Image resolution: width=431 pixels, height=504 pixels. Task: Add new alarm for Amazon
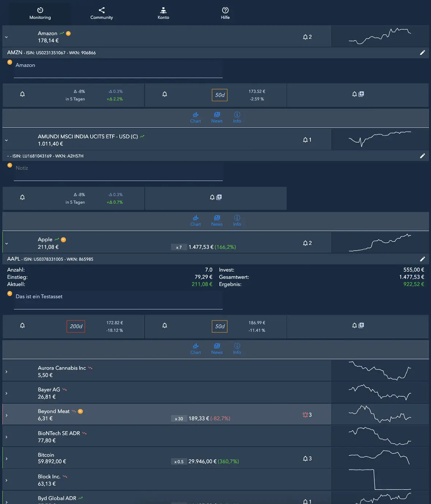(x=358, y=94)
